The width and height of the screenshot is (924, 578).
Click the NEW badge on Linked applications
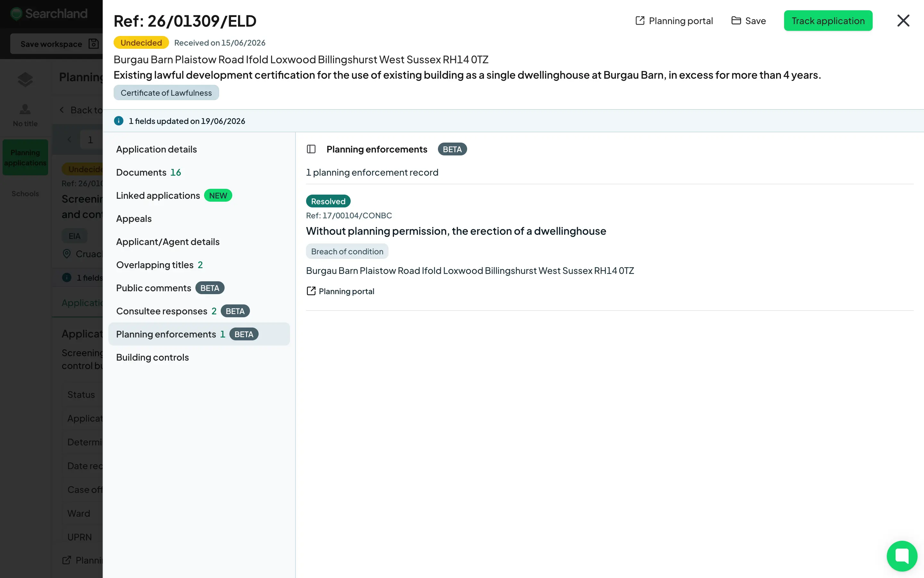click(x=218, y=195)
